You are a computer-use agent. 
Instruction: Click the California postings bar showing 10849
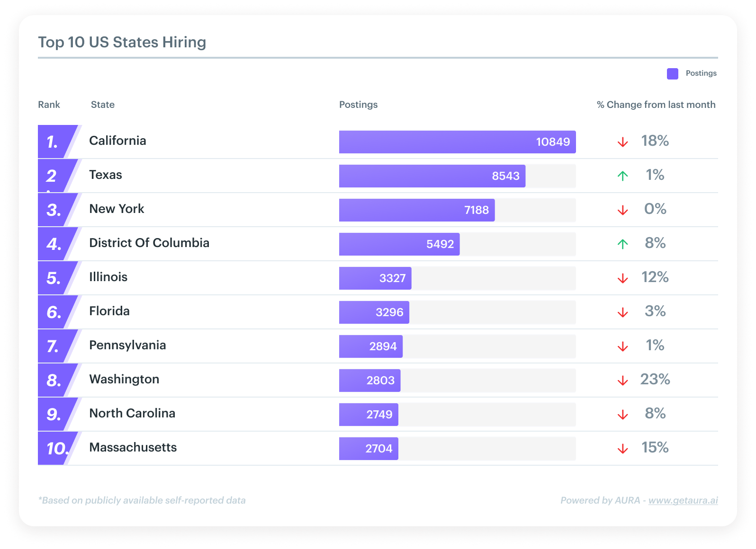[457, 142]
